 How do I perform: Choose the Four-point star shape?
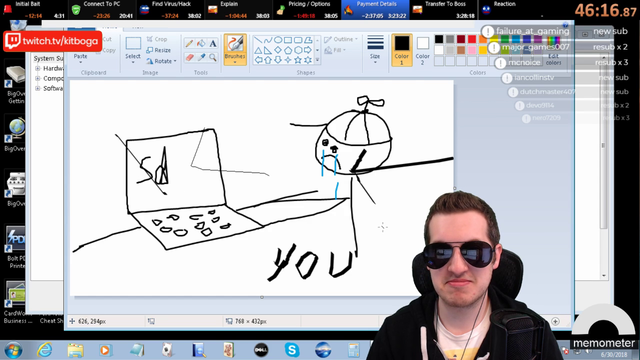pos(288,60)
